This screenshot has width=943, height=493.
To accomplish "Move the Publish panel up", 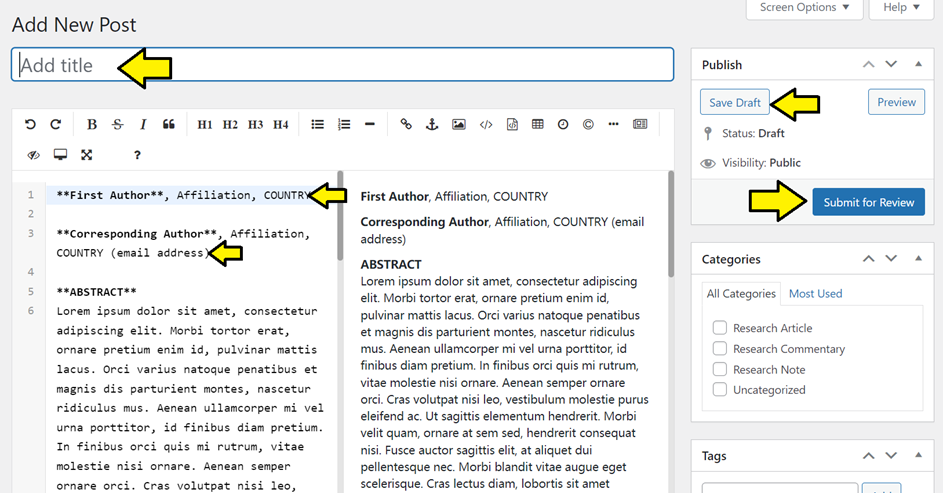I will tap(868, 64).
